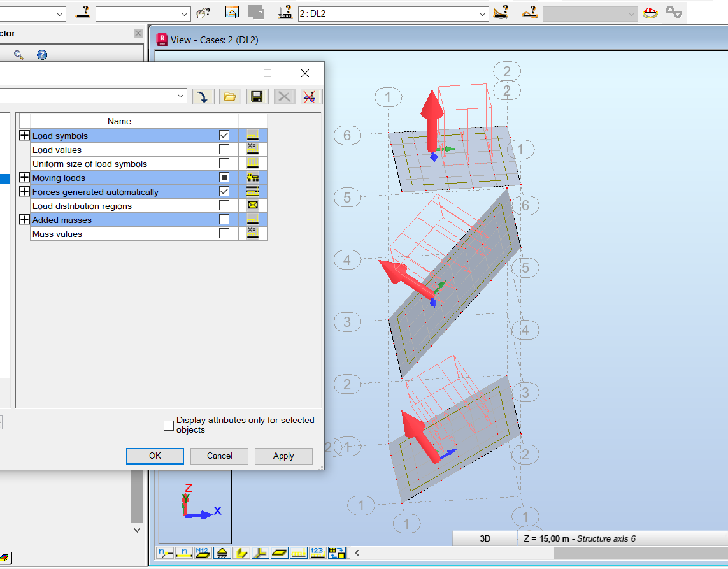728x569 pixels.
Task: Enable the Load values checkbox
Action: click(224, 149)
